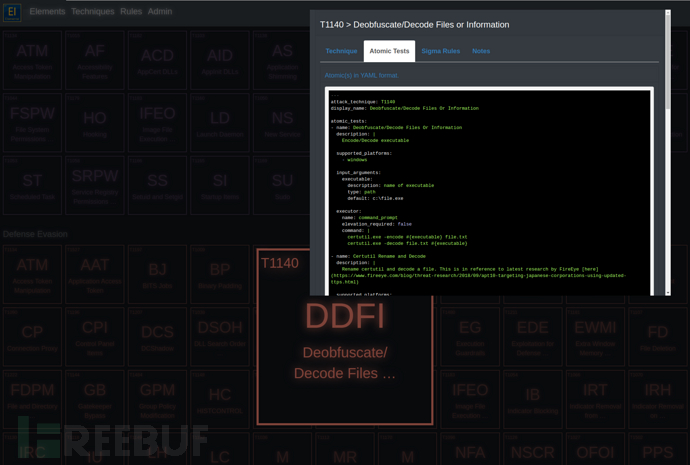
Task: Select the IRH Indicator Removal on tile
Action: [x=657, y=399]
